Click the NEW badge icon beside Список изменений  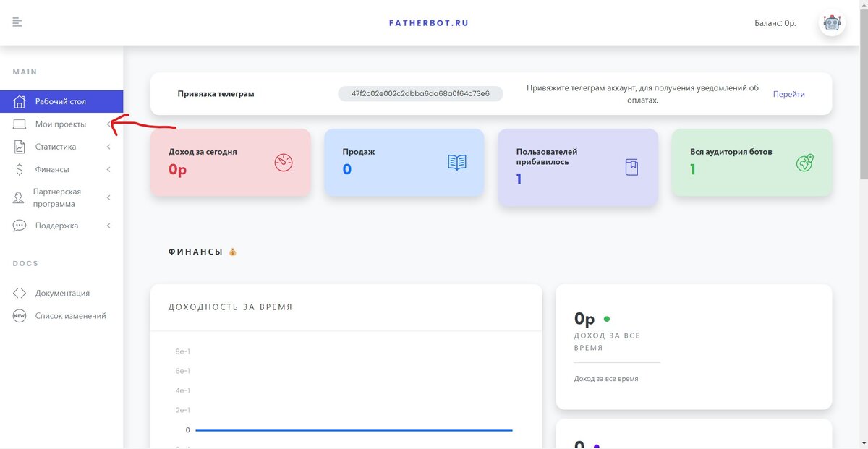pyautogui.click(x=20, y=316)
